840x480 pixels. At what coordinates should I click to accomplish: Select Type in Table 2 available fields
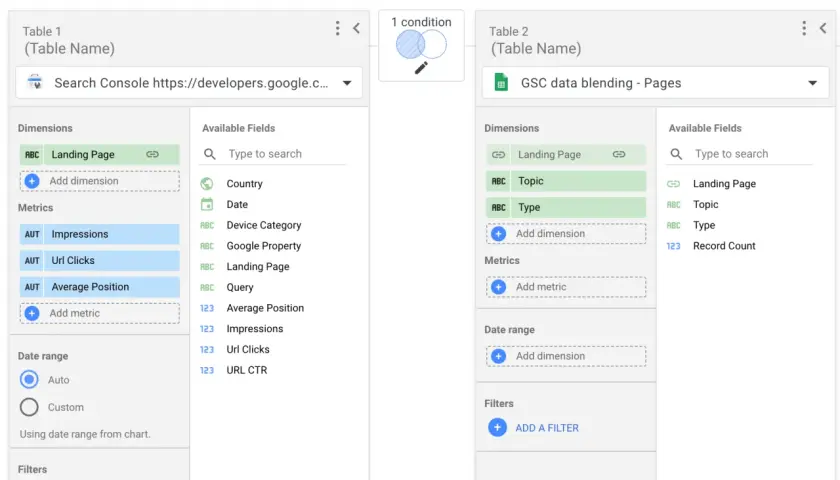(x=704, y=226)
